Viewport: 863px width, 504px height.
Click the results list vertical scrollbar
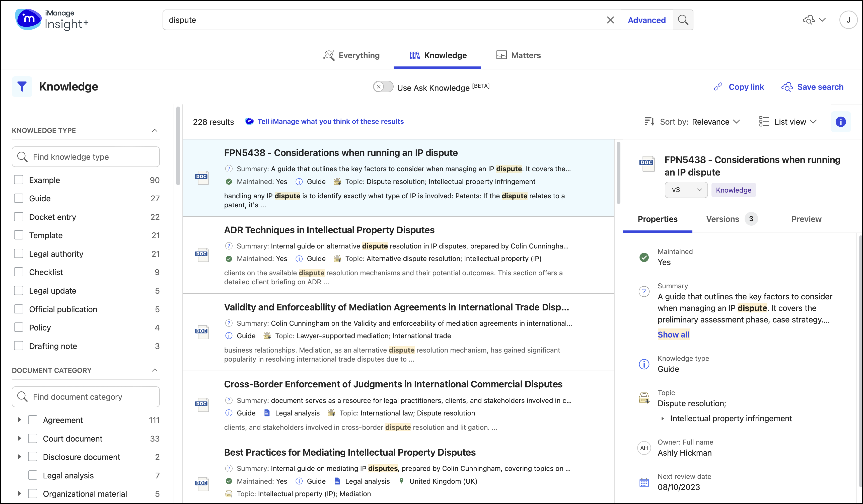click(618, 173)
